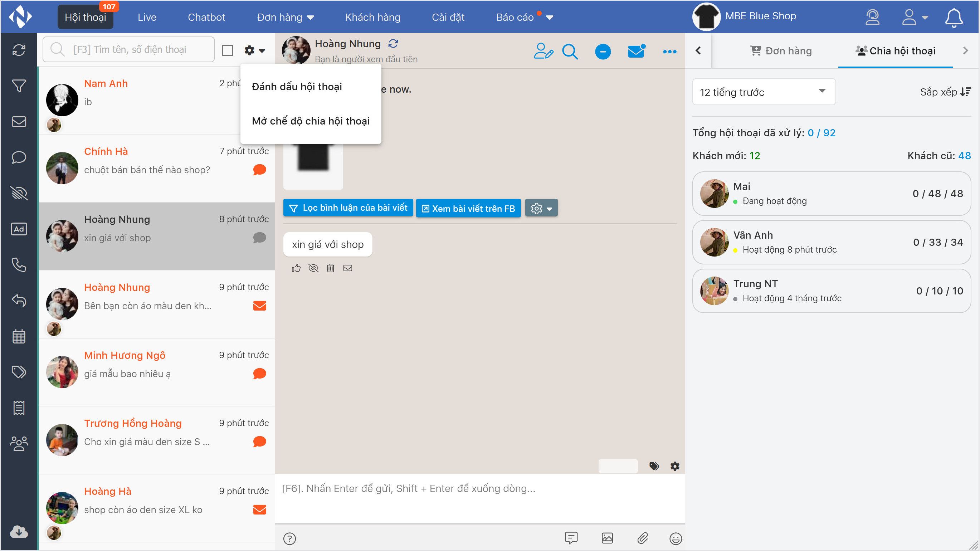Mark unread with the blue envelope icon
This screenshot has height=551, width=980.
coord(636,51)
